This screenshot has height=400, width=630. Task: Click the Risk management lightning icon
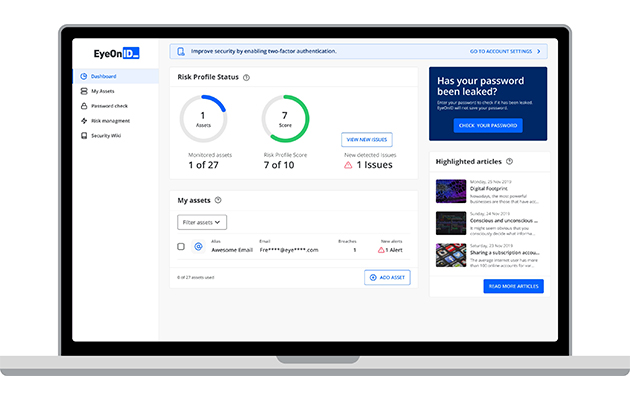click(84, 121)
